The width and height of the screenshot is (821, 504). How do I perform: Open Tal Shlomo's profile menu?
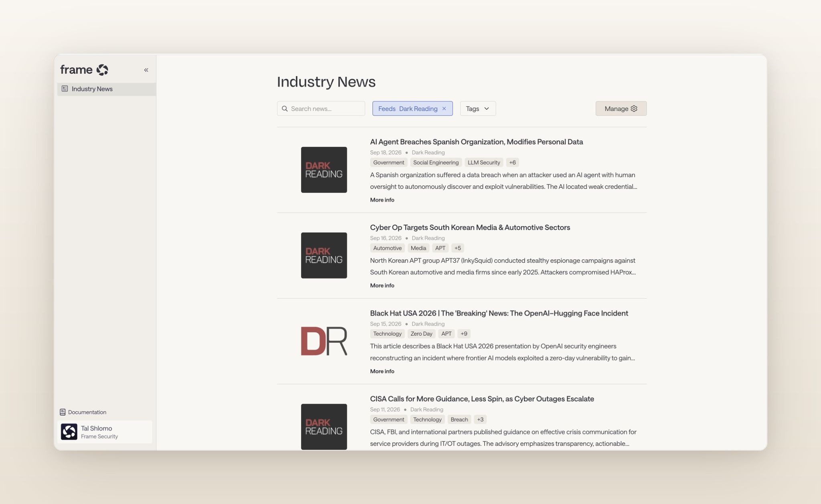105,432
